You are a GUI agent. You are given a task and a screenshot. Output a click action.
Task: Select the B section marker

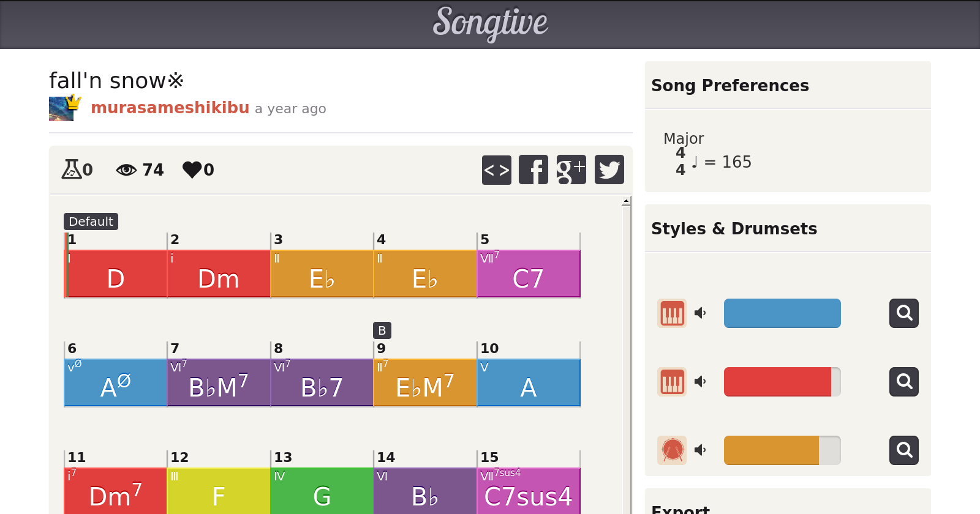coord(382,330)
